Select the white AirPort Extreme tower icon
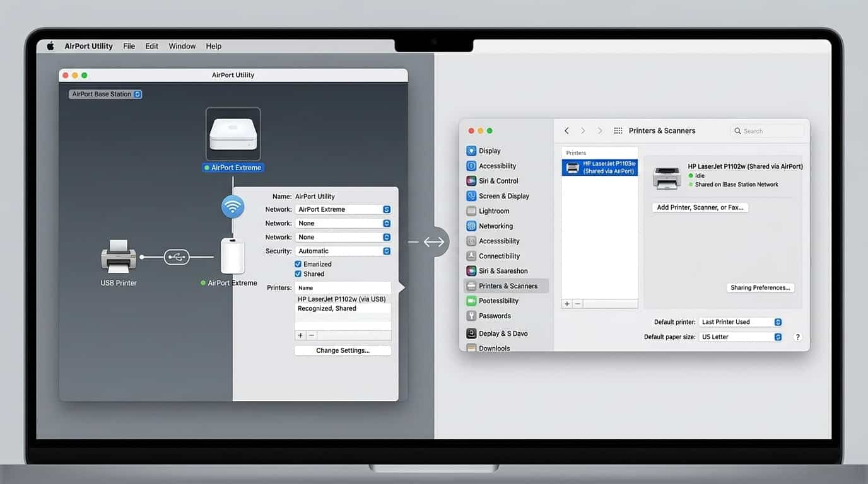868x484 pixels. 232,256
